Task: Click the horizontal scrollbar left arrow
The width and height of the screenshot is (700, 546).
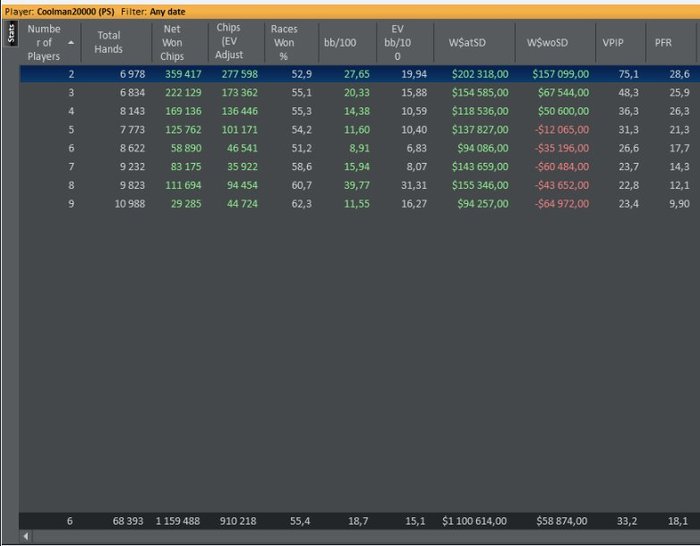Action: (25, 537)
